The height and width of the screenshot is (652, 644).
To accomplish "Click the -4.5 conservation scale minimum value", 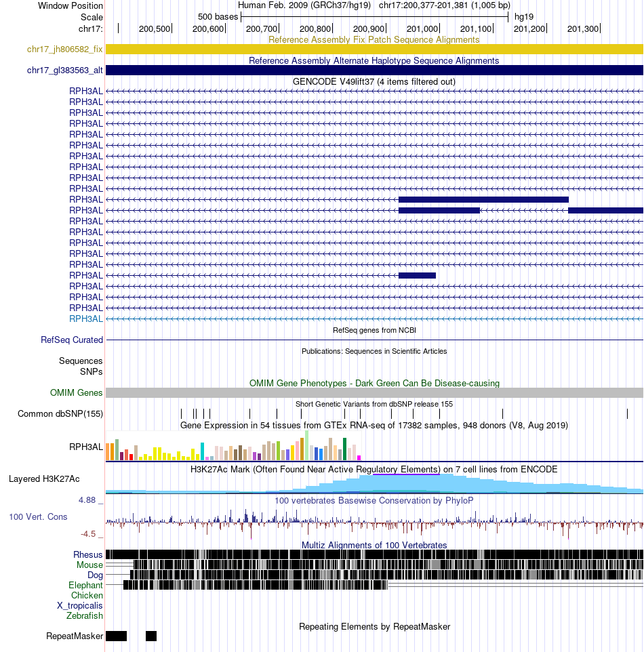I will pyautogui.click(x=88, y=534).
